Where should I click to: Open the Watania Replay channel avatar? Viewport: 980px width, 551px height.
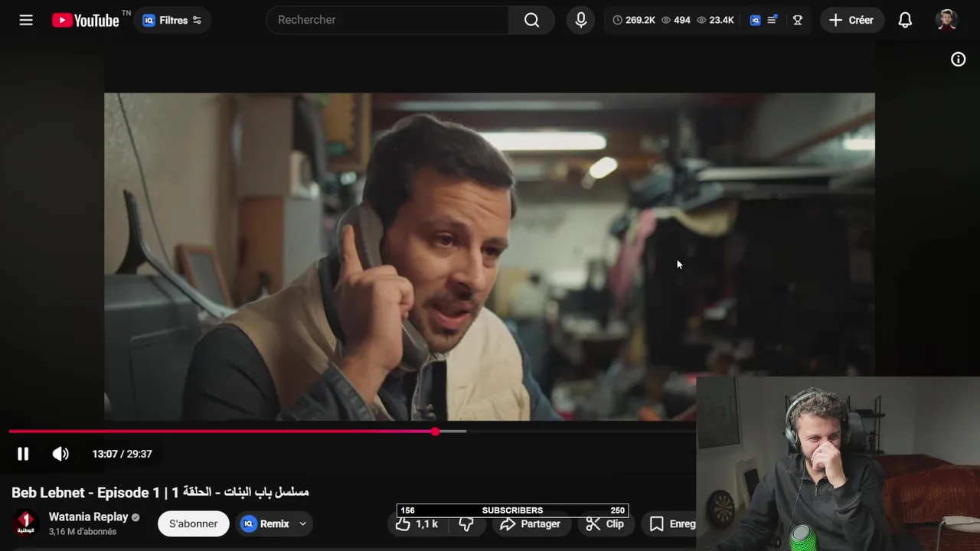click(x=26, y=523)
